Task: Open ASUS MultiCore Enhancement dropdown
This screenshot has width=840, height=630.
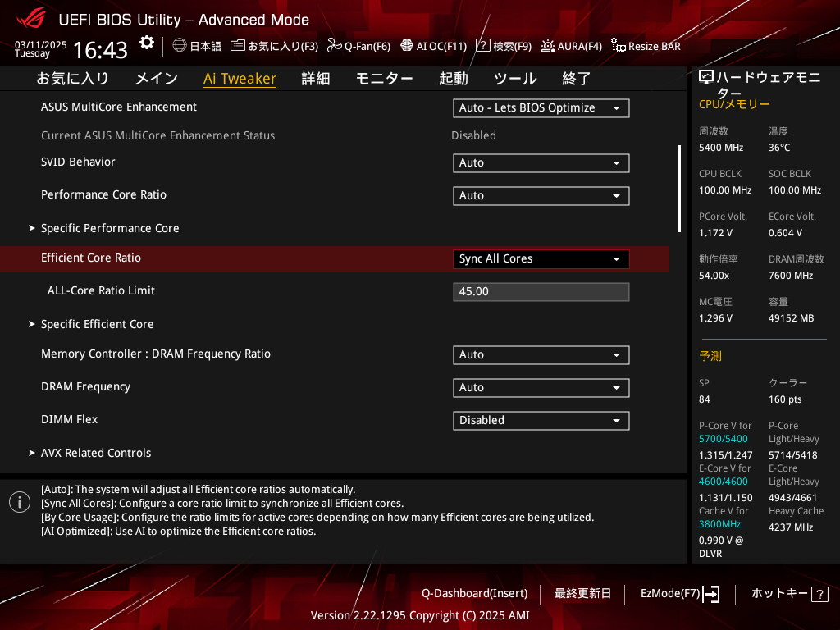Action: [x=541, y=108]
